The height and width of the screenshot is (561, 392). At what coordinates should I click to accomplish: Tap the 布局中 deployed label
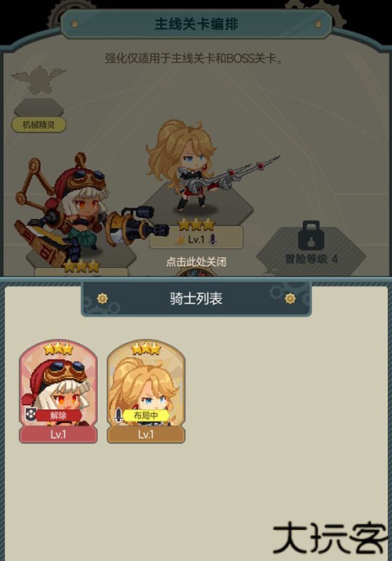145,416
